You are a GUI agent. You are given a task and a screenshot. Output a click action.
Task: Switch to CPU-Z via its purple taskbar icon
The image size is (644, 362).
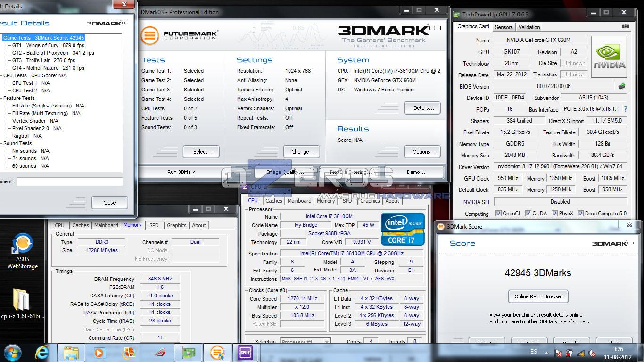[x=245, y=353]
